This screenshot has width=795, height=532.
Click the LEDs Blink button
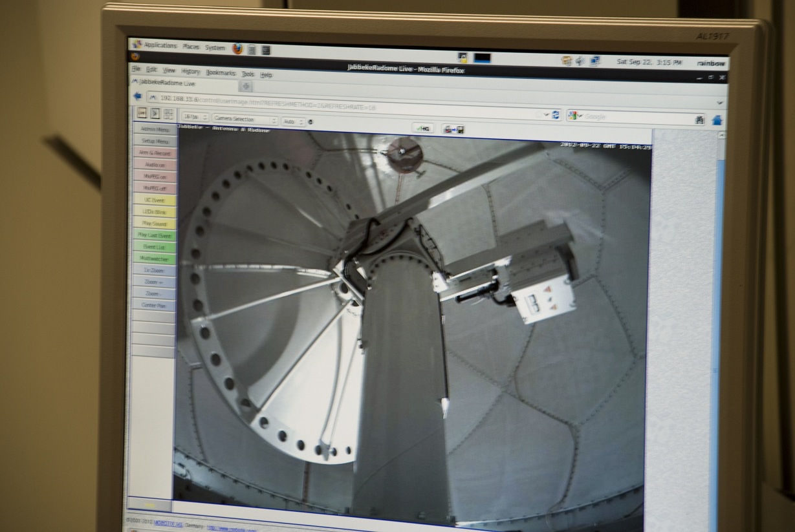click(155, 212)
